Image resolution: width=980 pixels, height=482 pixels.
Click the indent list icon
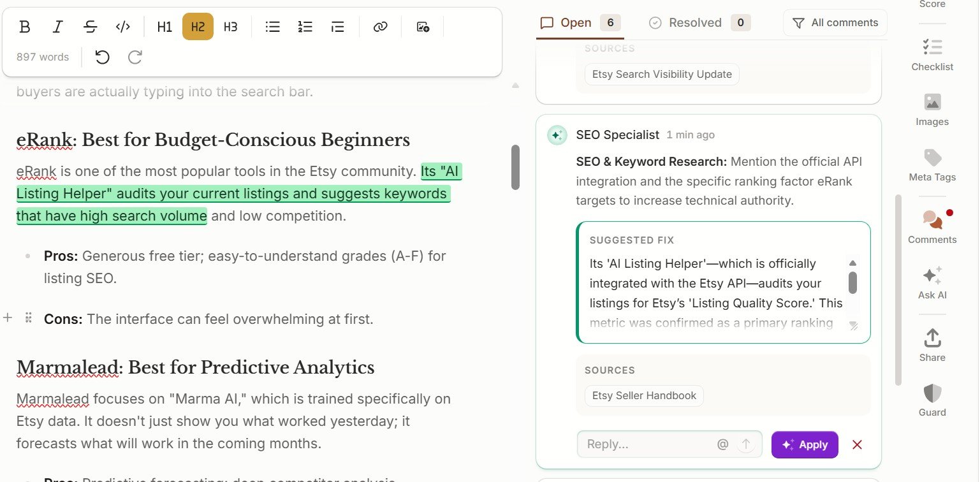(x=338, y=27)
